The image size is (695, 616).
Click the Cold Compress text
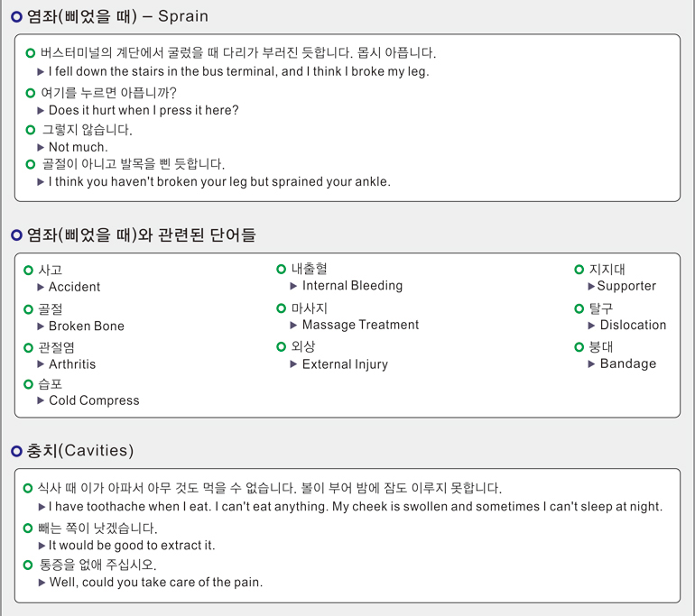94,400
